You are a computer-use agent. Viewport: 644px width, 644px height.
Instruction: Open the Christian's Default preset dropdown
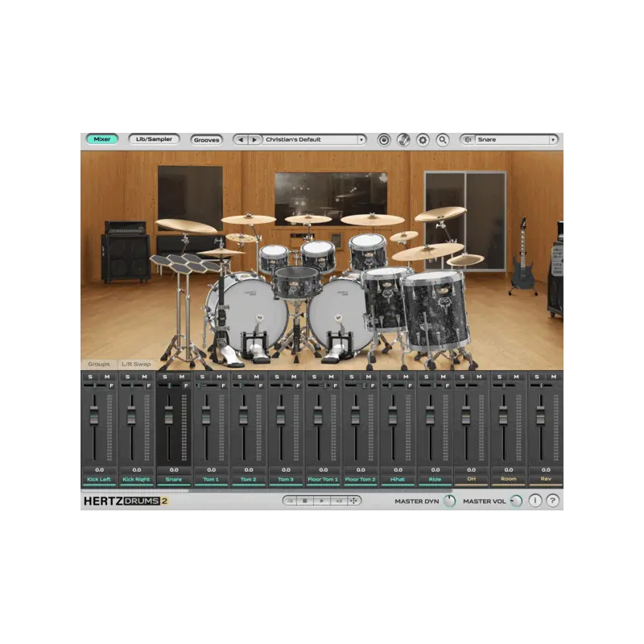pos(361,139)
